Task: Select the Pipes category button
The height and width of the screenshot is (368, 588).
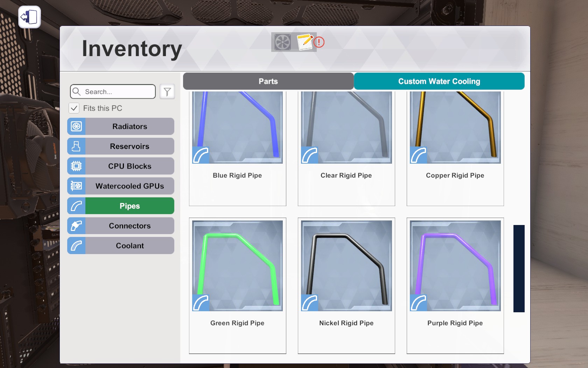Action: pos(121,206)
